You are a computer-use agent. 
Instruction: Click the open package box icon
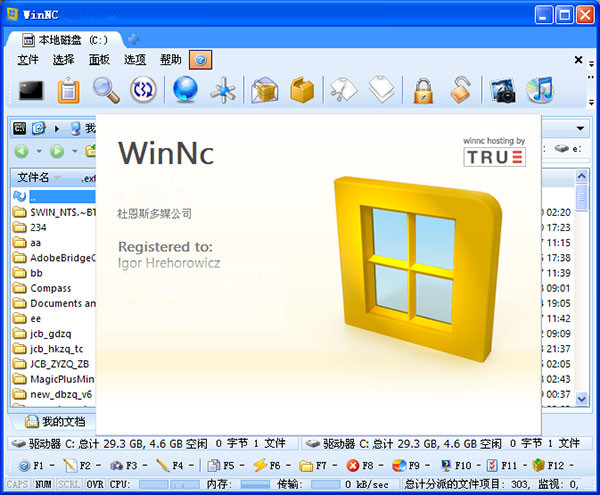pos(264,90)
